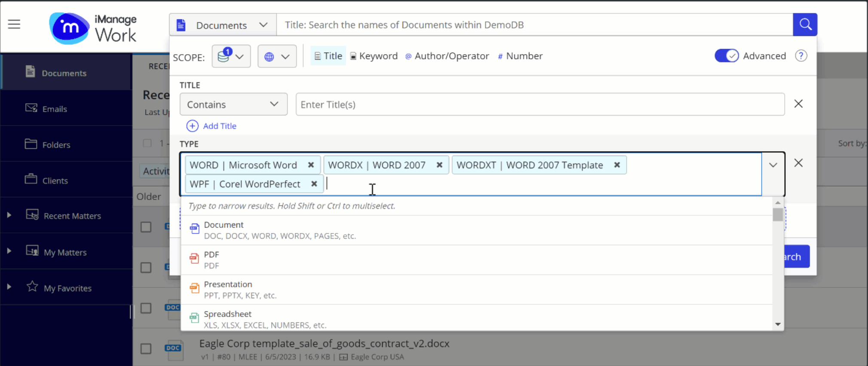Remove the WPF Corel WordPerfect tag
868x366 pixels.
(314, 184)
